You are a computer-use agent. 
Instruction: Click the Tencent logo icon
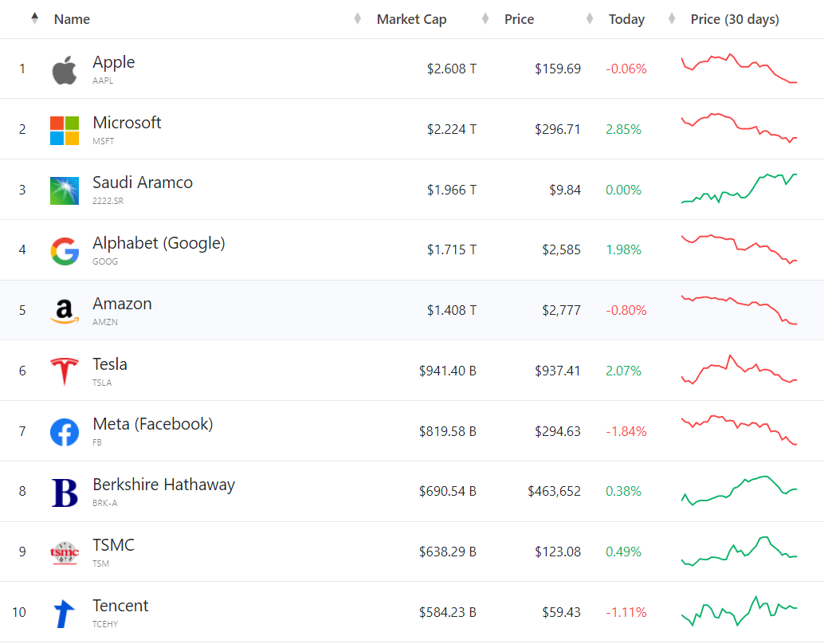(x=65, y=614)
